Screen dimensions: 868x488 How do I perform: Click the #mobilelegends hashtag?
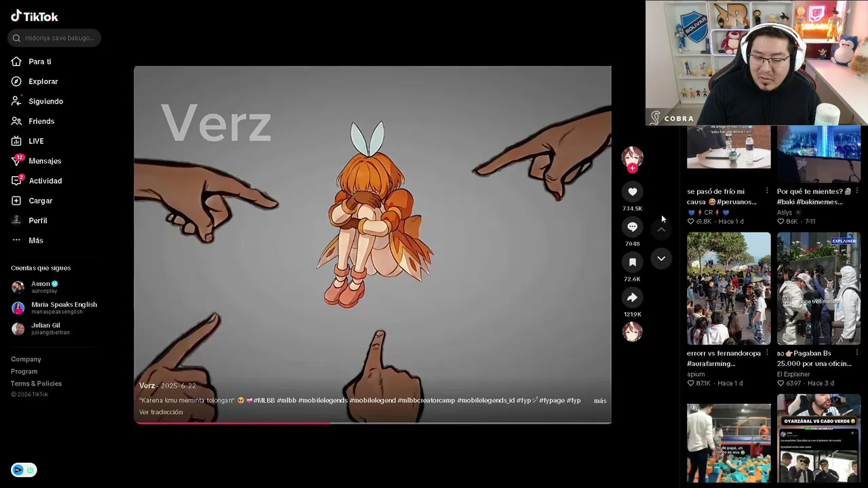point(323,401)
